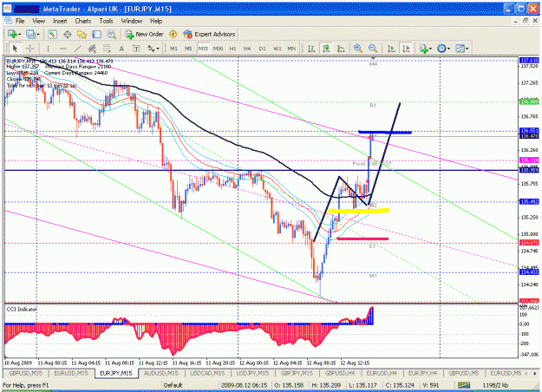
Task: Click the New Order button
Action: [144, 34]
